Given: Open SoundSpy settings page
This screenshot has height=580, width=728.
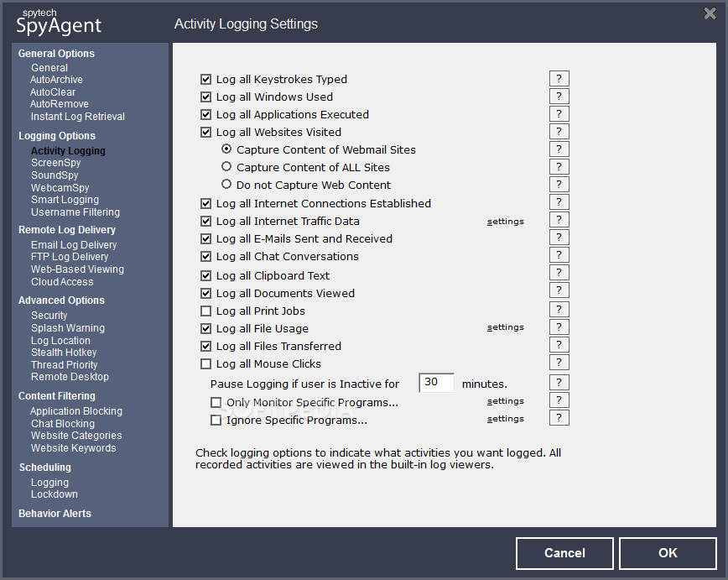Looking at the screenshot, I should click(55, 175).
